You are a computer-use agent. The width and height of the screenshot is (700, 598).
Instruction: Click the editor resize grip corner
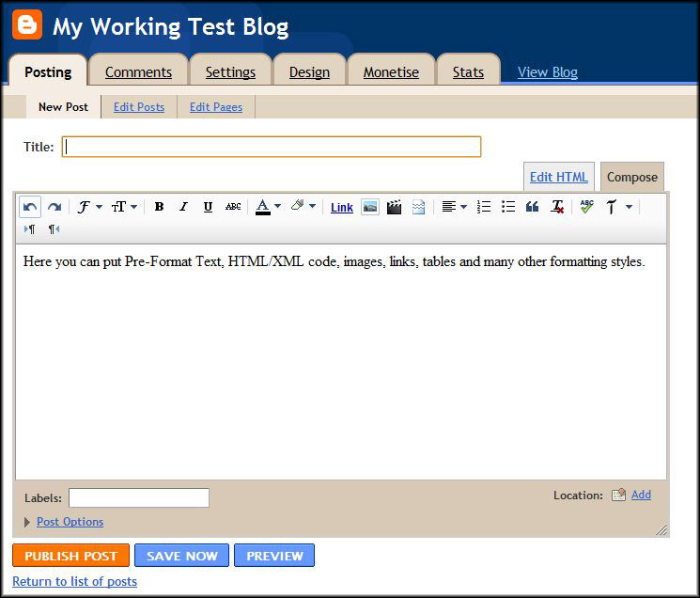pos(661,529)
